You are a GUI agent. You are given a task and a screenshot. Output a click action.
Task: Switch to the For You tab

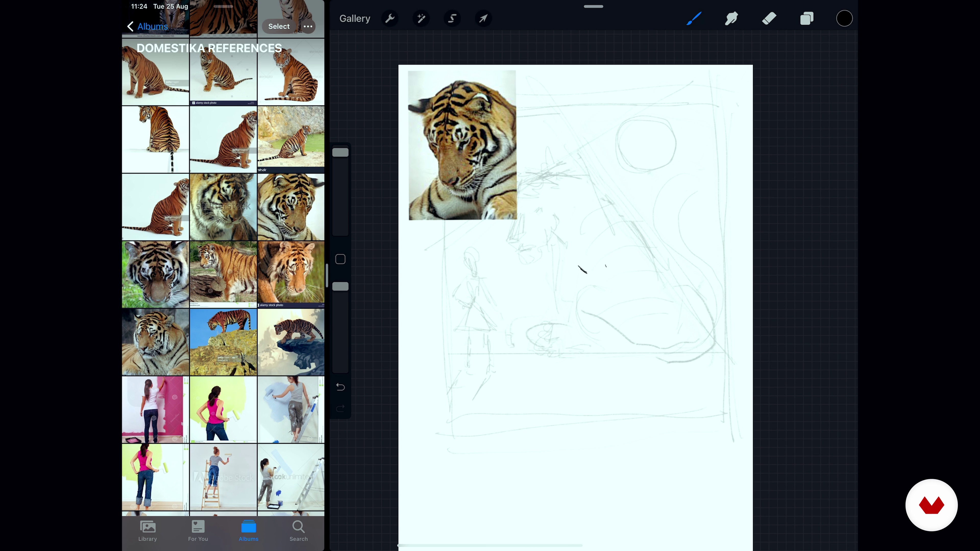[198, 531]
